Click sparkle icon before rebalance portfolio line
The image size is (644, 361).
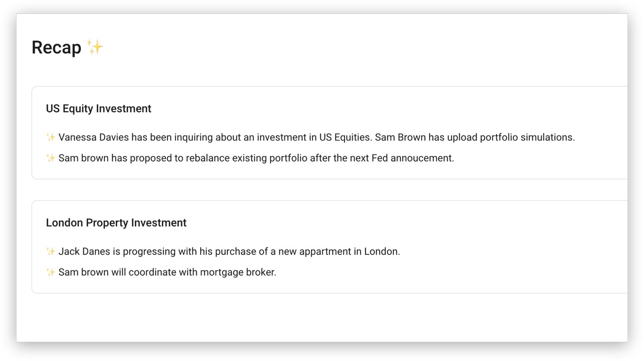pos(51,158)
